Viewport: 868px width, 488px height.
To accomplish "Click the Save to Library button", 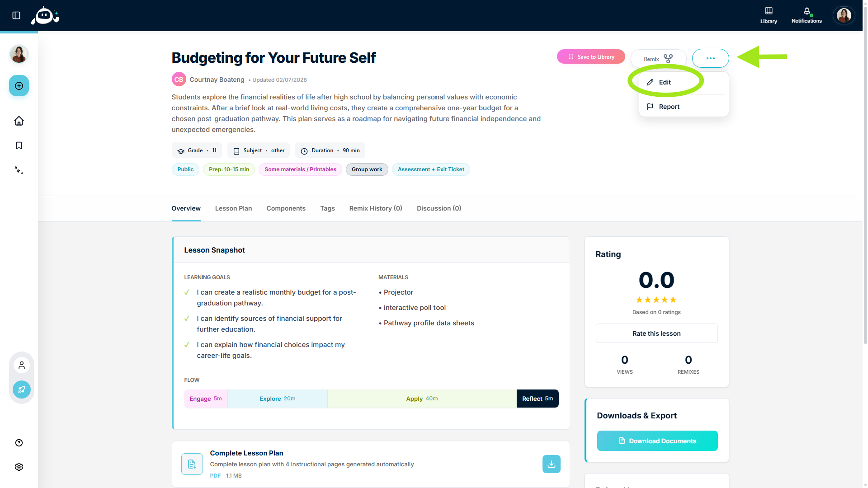I will coord(591,57).
